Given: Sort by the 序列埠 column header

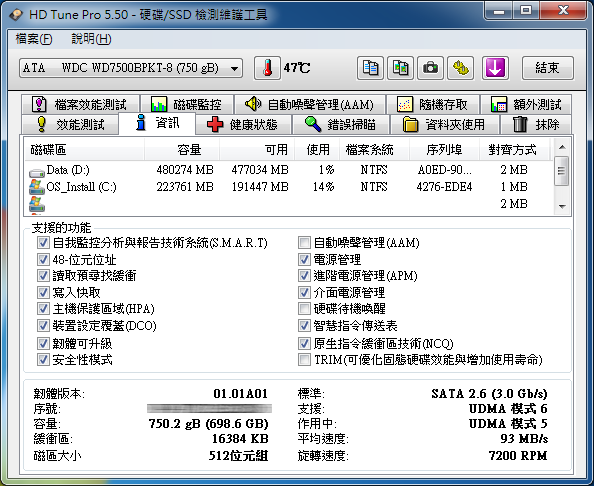Looking at the screenshot, I should point(444,150).
